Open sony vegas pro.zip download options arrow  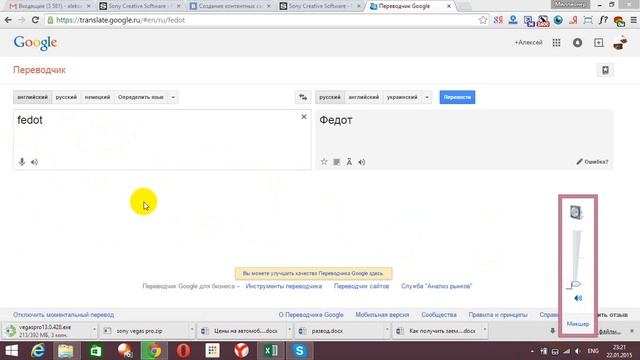coord(191,330)
